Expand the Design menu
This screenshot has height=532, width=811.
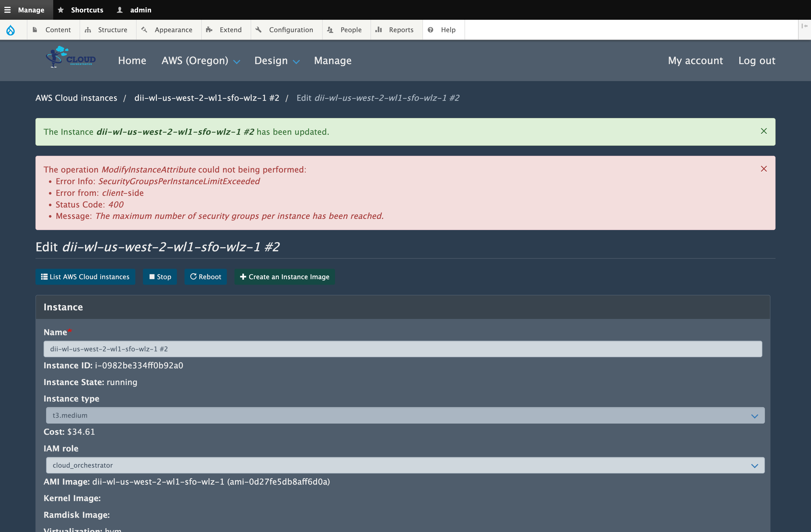(x=277, y=61)
